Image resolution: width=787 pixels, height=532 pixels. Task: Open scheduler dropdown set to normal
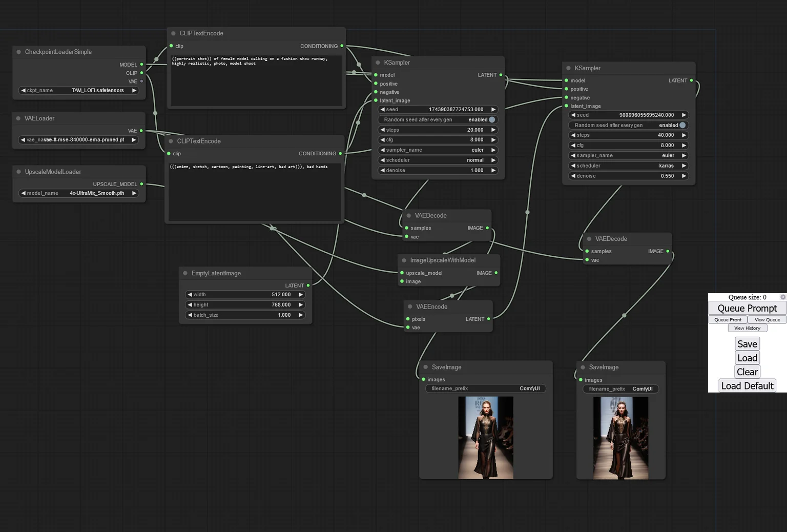[438, 160]
